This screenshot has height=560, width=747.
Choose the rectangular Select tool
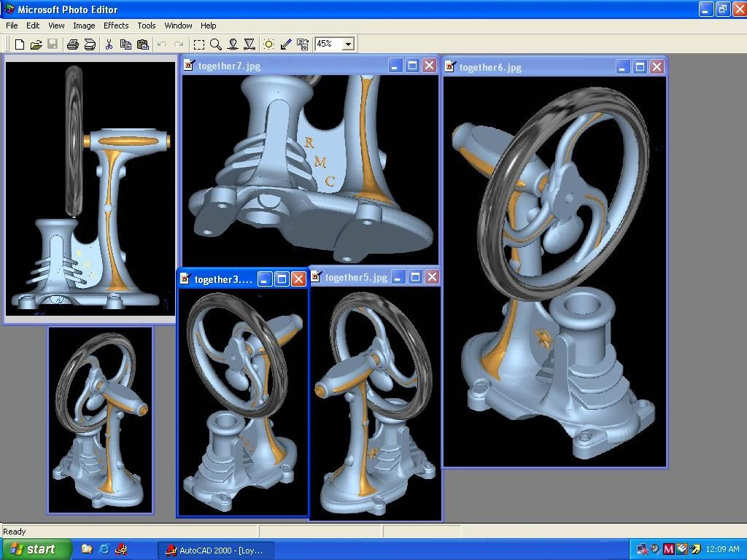click(198, 44)
